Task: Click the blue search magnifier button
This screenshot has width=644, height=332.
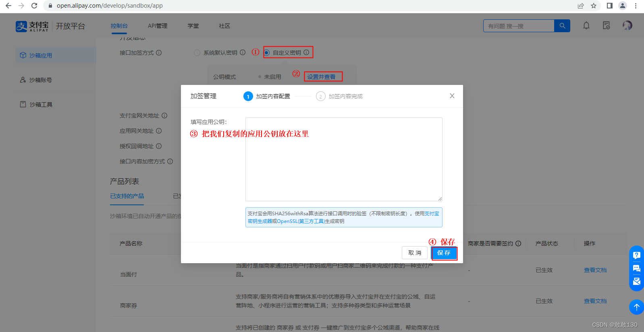Action: [562, 26]
